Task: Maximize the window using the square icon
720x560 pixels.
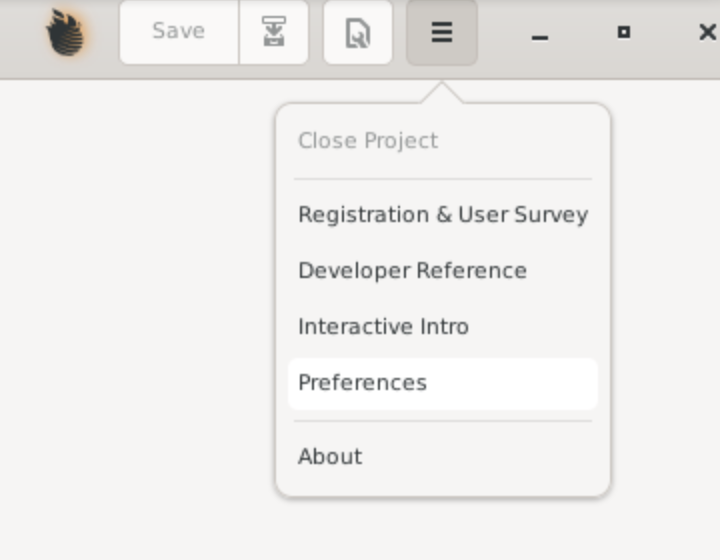Action: click(x=624, y=32)
